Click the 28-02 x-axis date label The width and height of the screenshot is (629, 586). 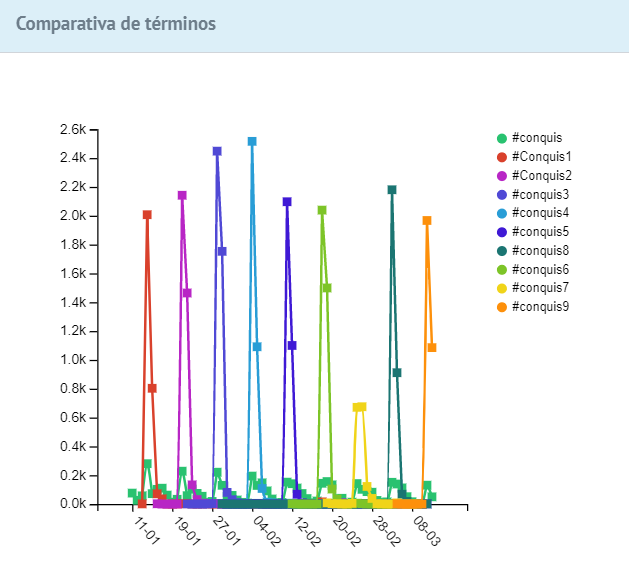click(386, 531)
